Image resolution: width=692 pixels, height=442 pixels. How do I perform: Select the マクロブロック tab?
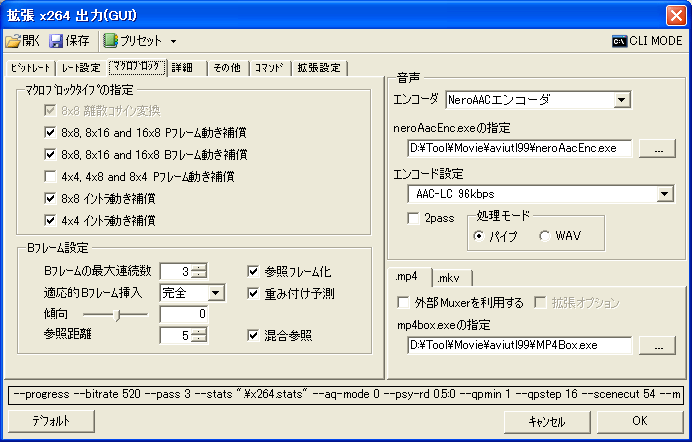137,67
